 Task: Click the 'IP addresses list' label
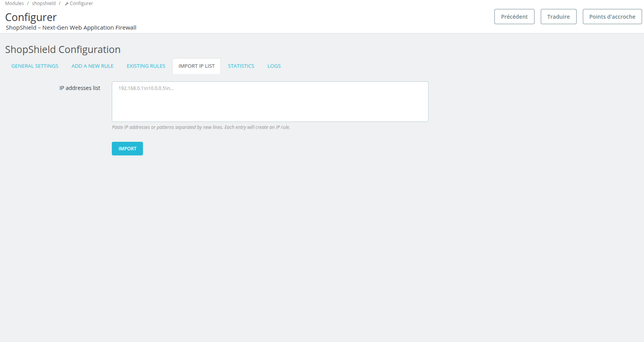click(80, 88)
